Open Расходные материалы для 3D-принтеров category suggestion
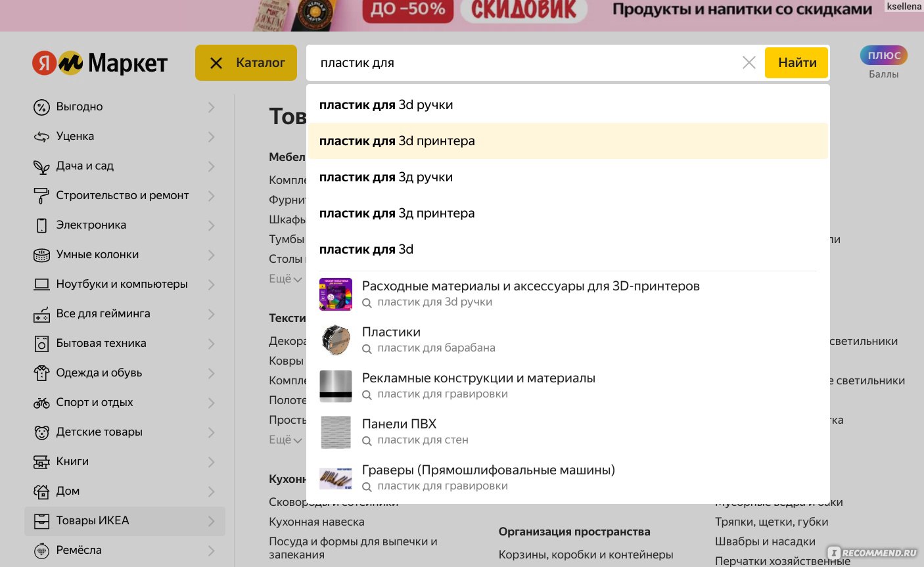924x567 pixels. 568,294
